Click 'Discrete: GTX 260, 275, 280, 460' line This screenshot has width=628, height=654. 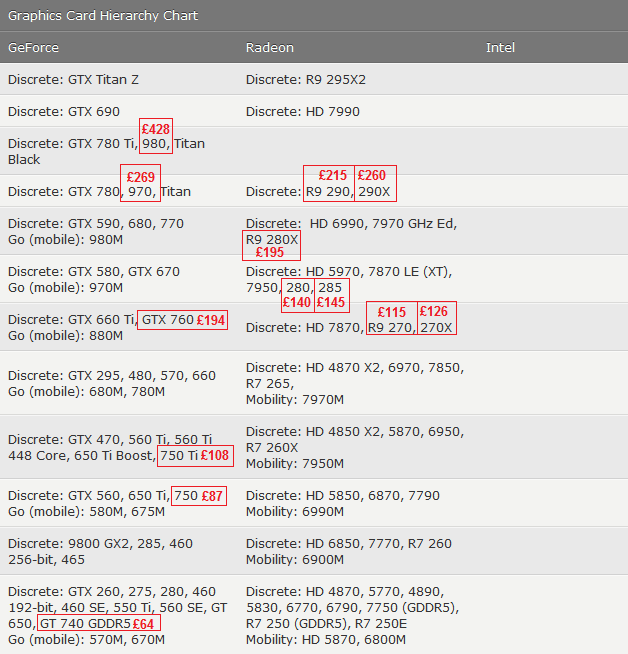(112, 591)
